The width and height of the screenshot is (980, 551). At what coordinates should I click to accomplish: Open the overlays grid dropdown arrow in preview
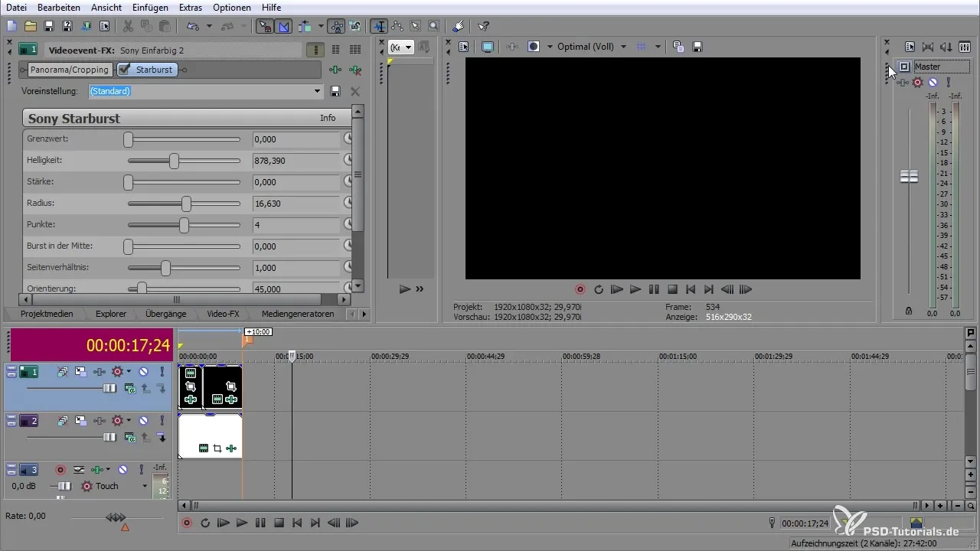coord(658,47)
